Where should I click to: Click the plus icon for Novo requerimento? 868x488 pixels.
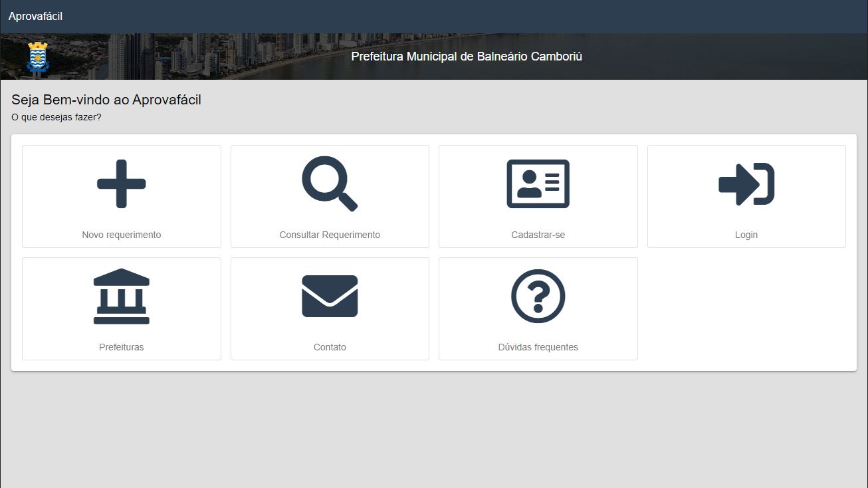[x=122, y=184]
